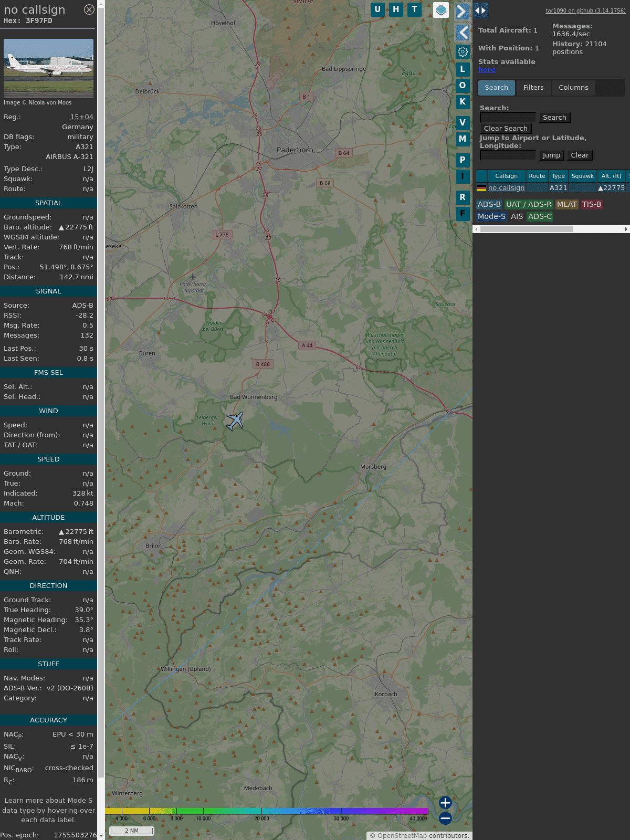Focus the aircraft Search input field
This screenshot has width=630, height=840.
click(x=508, y=118)
